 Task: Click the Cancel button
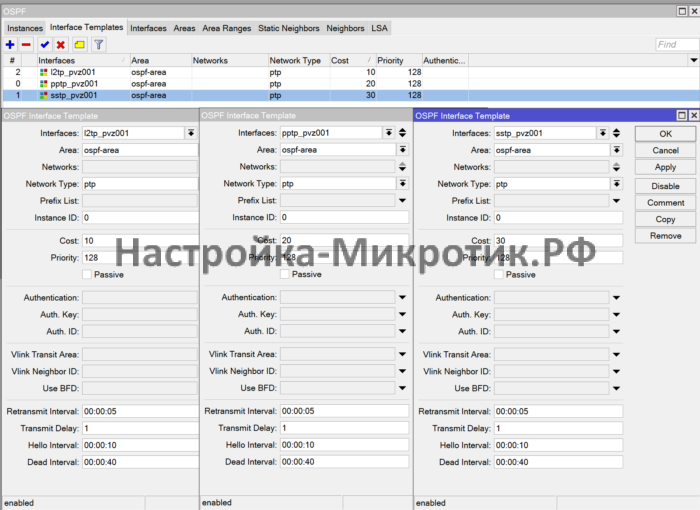coord(666,150)
